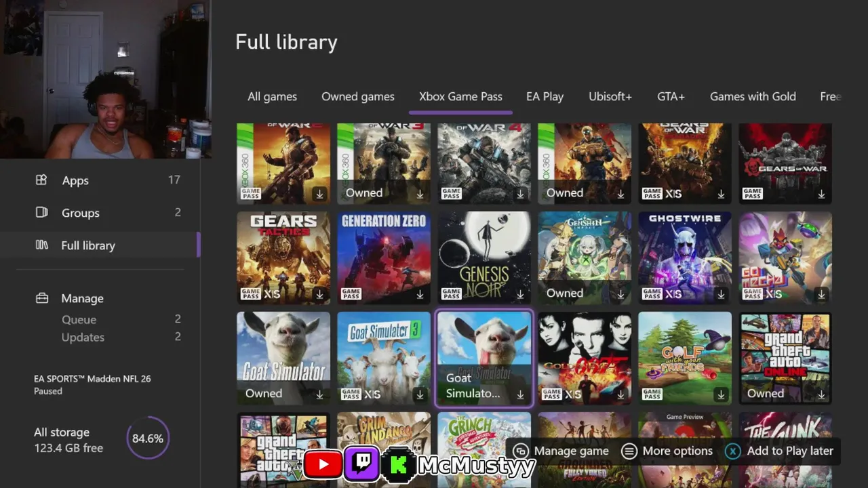868x488 pixels.
Task: Switch to the GTA+ tab
Action: (671, 96)
